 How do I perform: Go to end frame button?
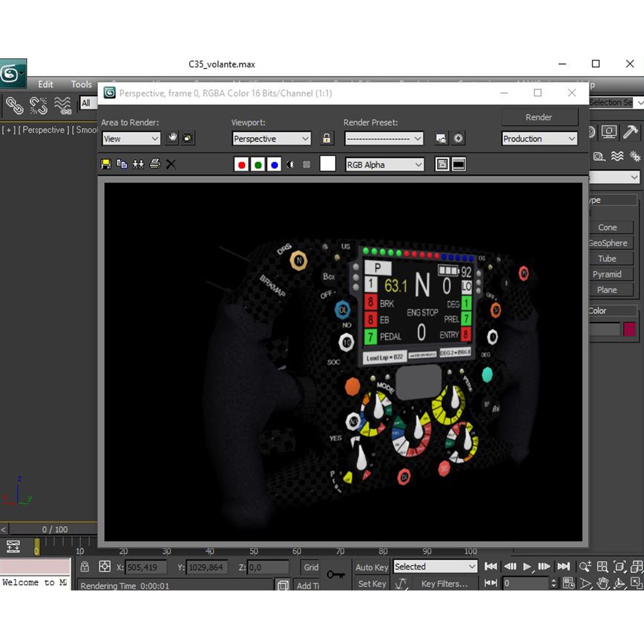pyautogui.click(x=563, y=567)
